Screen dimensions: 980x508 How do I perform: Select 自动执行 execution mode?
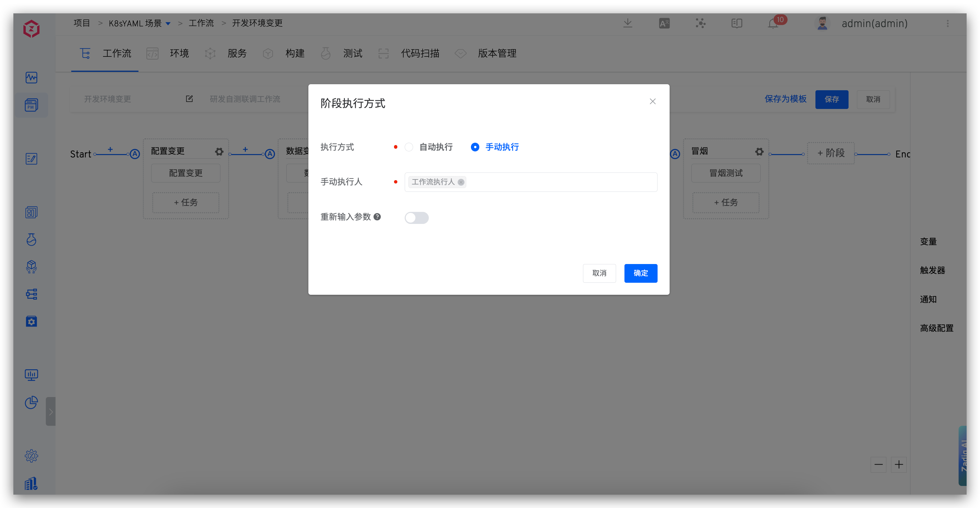pos(409,147)
